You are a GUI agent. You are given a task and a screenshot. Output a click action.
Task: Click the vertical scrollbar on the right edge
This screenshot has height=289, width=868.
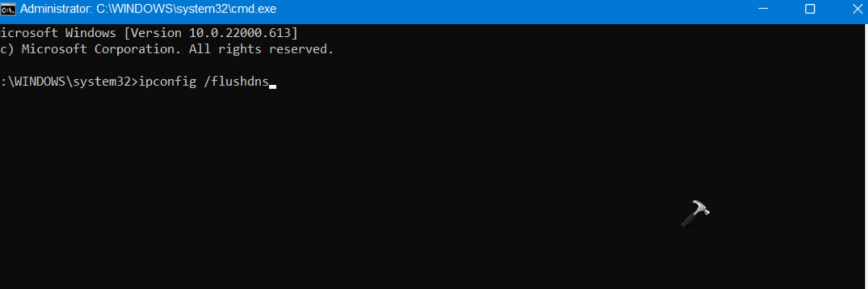(x=866, y=144)
